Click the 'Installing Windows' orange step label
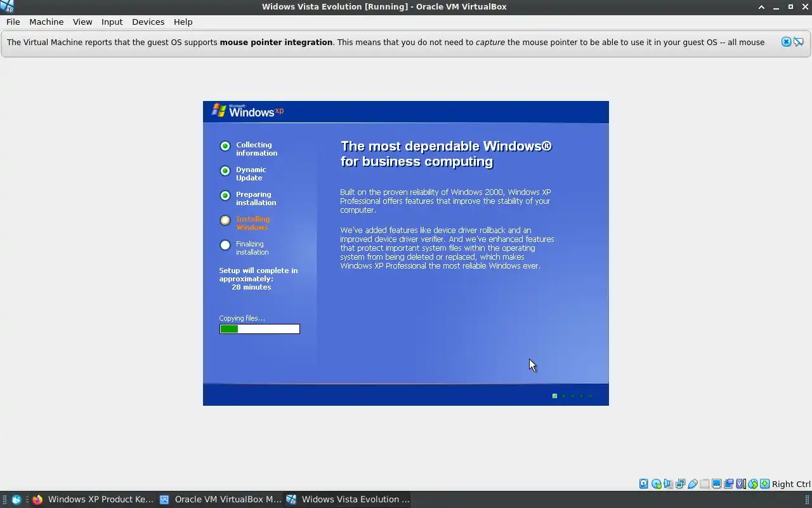 pos(253,223)
